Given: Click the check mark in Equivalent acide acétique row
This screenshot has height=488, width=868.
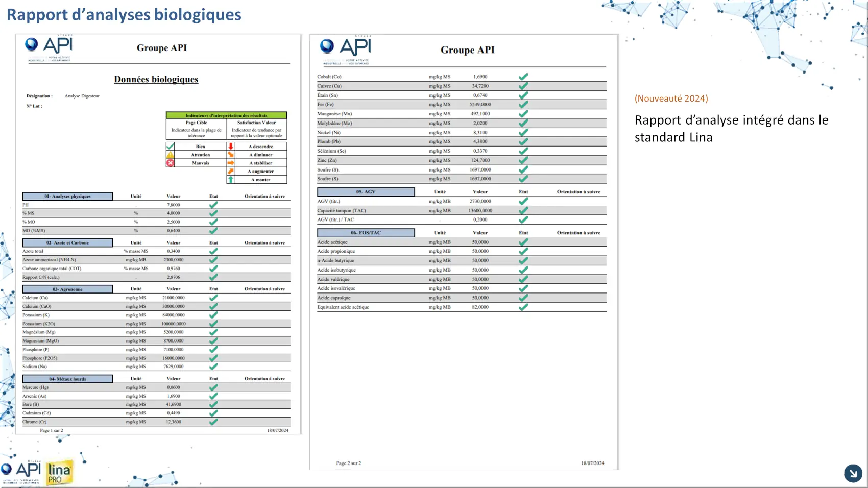Looking at the screenshot, I should (x=523, y=307).
